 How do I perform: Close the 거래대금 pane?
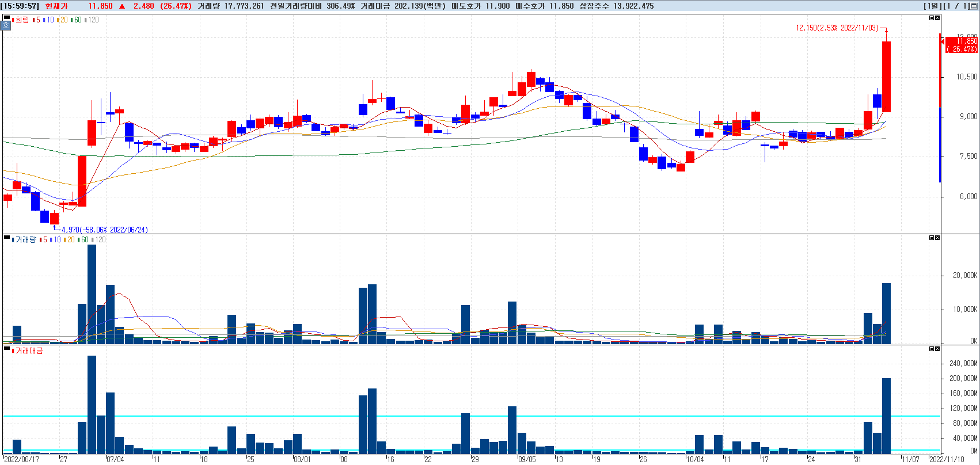click(937, 349)
